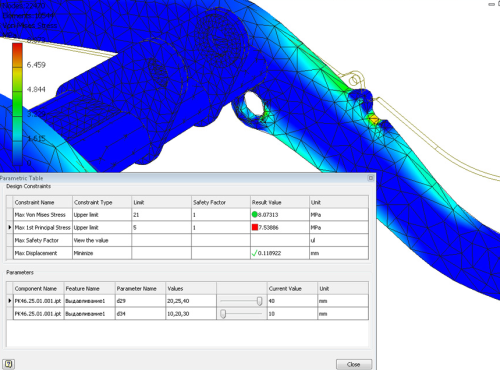This screenshot has width=500, height=370.
Task: Click the red square beside 7.53886 result
Action: click(255, 227)
